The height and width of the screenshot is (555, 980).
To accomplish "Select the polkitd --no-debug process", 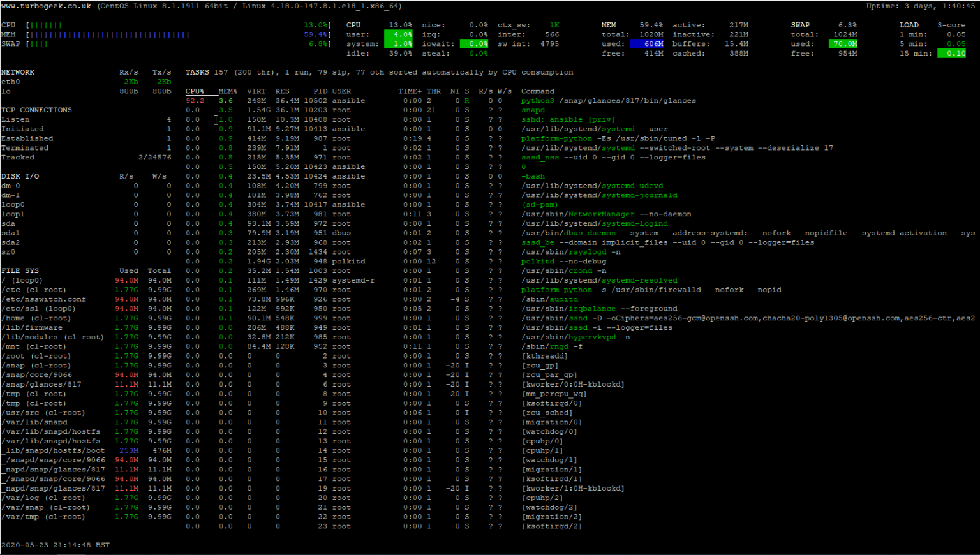I will [x=564, y=262].
